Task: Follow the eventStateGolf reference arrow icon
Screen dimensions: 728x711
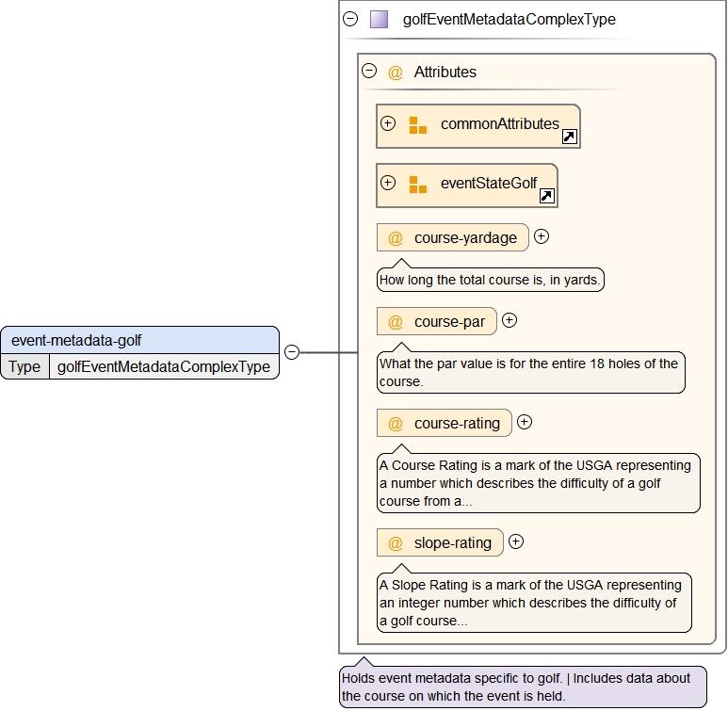Action: 546,197
